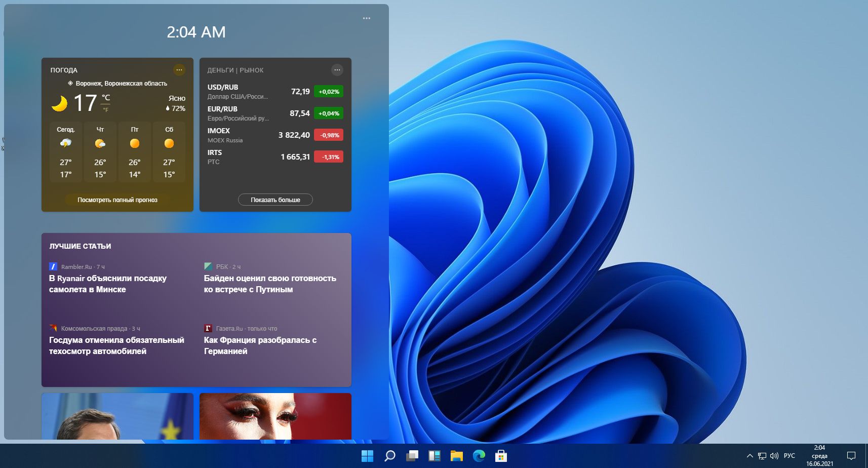Open the Деньги | Рынок widget options menu

click(337, 70)
